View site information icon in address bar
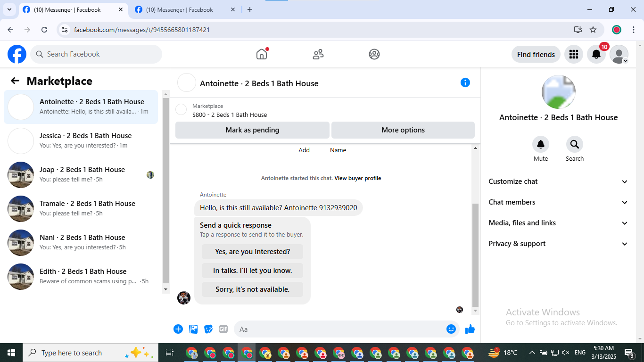 point(65,30)
